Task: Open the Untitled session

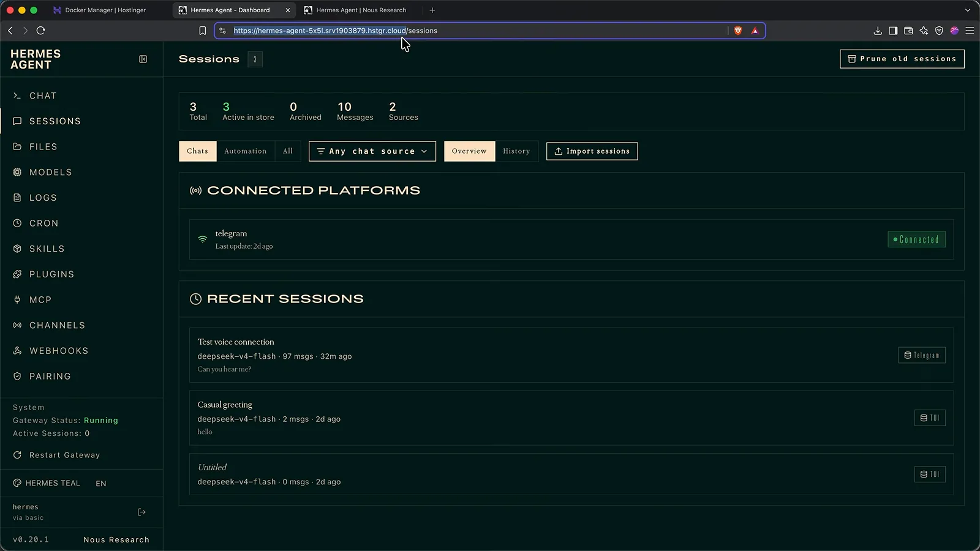Action: tap(571, 474)
